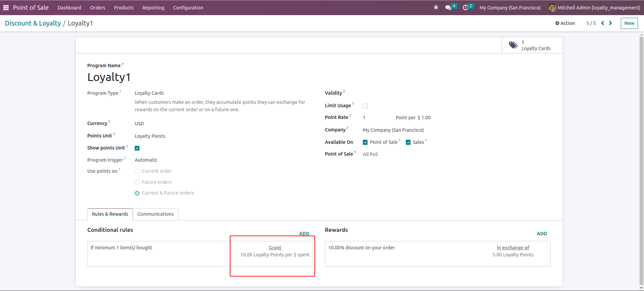Click Validity help question mark

click(x=344, y=91)
